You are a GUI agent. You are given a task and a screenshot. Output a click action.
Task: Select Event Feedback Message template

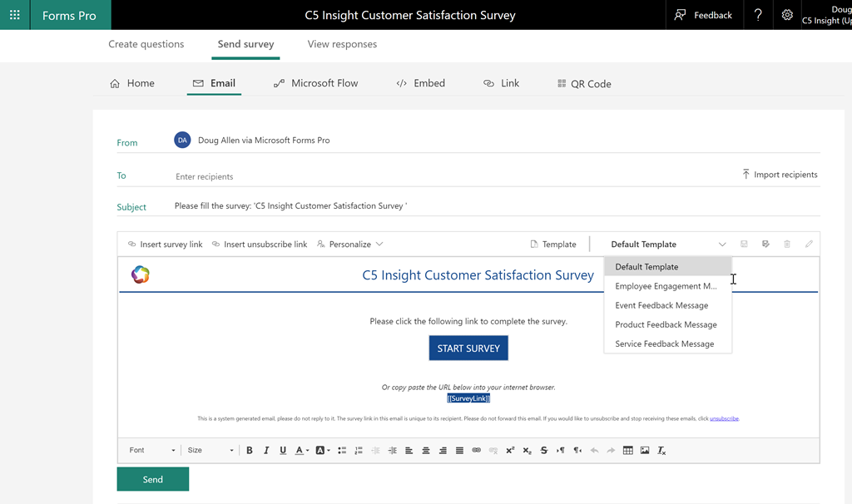[x=668, y=305]
